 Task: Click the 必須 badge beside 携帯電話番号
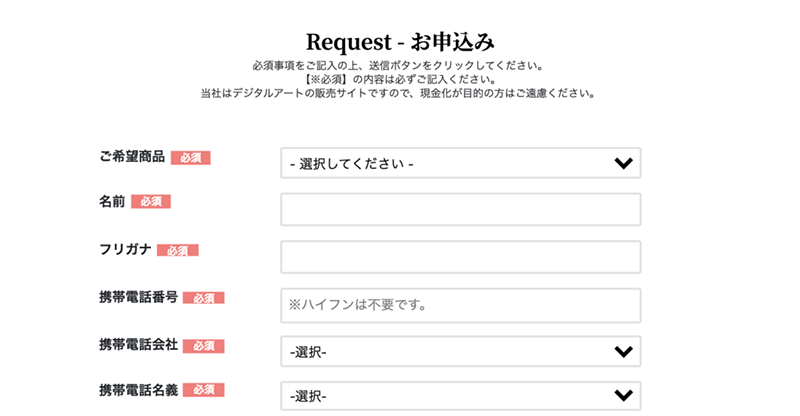pos(203,298)
